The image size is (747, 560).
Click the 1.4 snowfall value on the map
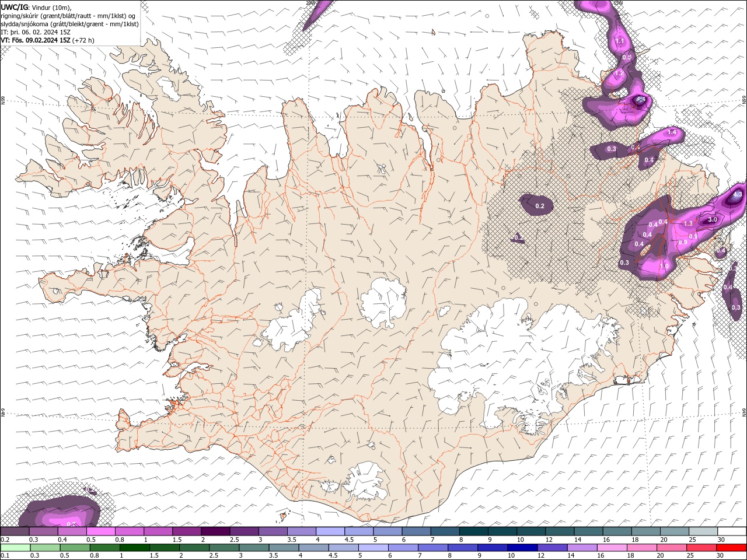coord(672,132)
